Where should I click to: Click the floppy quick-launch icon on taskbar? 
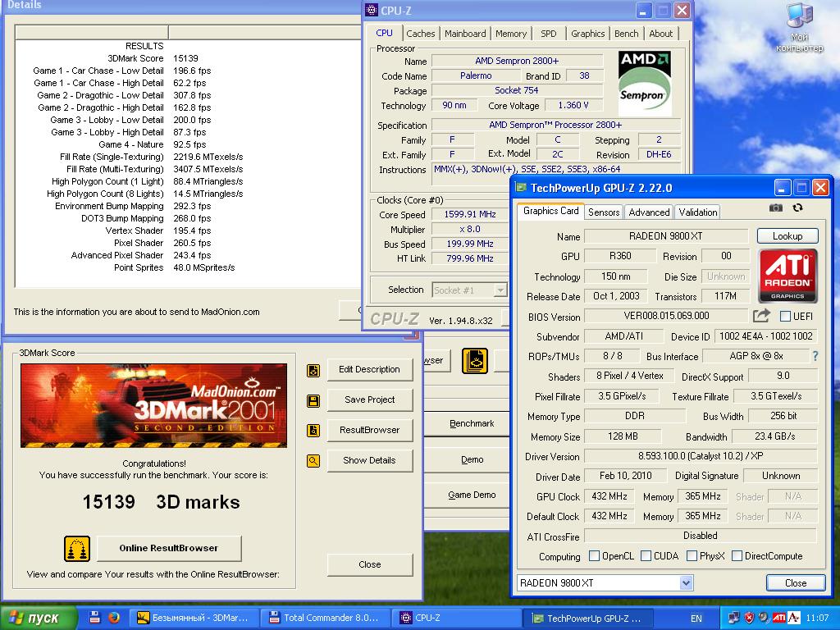pos(95,617)
